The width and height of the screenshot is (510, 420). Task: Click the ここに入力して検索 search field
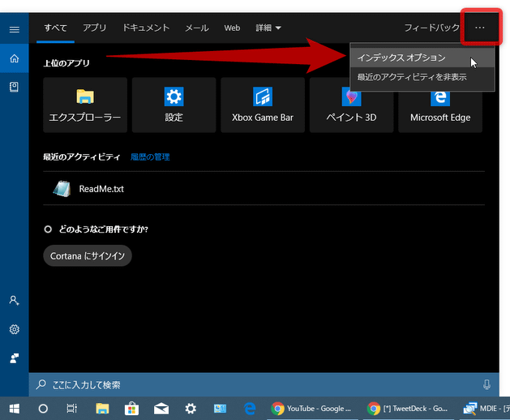pos(264,384)
